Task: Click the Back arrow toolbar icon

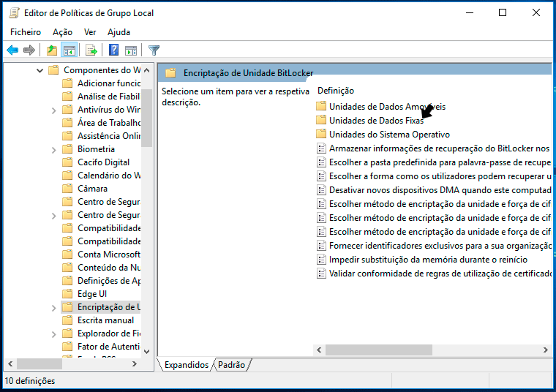Action: [x=12, y=50]
